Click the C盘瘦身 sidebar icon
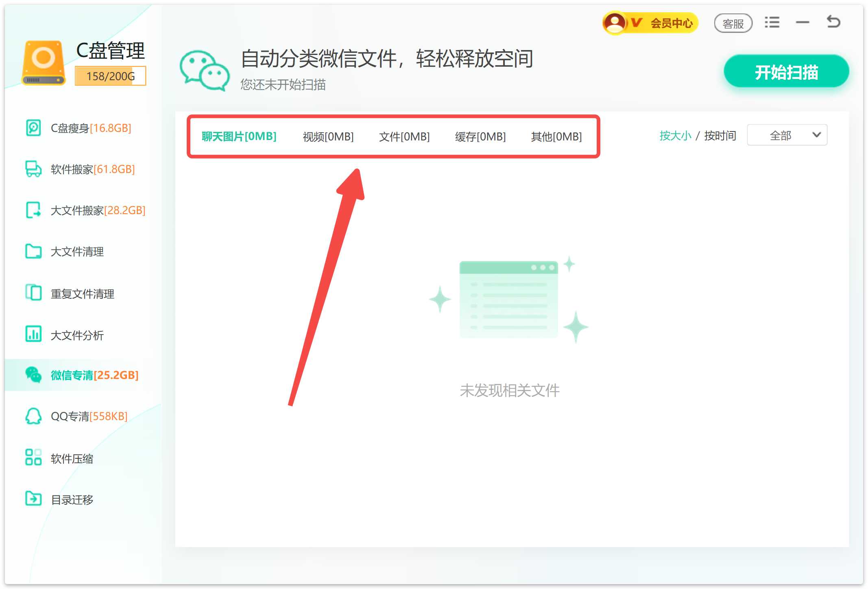The width and height of the screenshot is (868, 589). pos(33,128)
